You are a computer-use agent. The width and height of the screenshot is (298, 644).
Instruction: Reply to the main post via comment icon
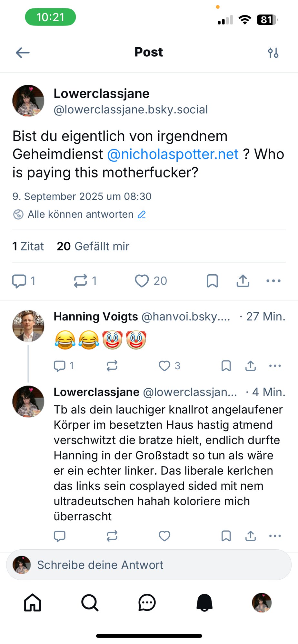[x=19, y=281]
